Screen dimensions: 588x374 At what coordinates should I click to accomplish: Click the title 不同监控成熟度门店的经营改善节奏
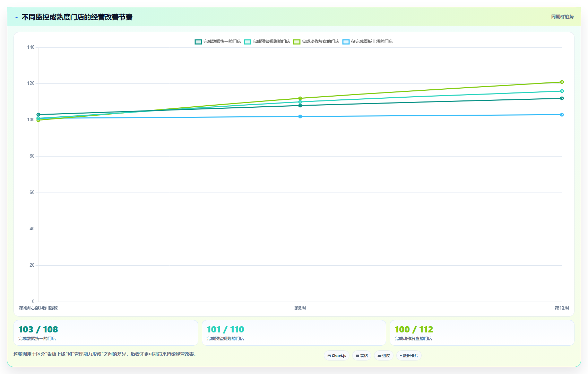[x=77, y=17]
